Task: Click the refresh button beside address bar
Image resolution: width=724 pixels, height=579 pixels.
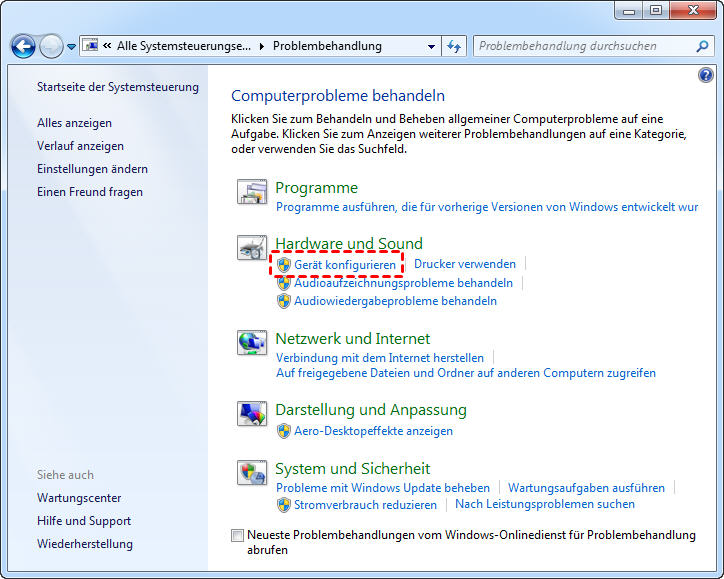Action: pos(454,47)
